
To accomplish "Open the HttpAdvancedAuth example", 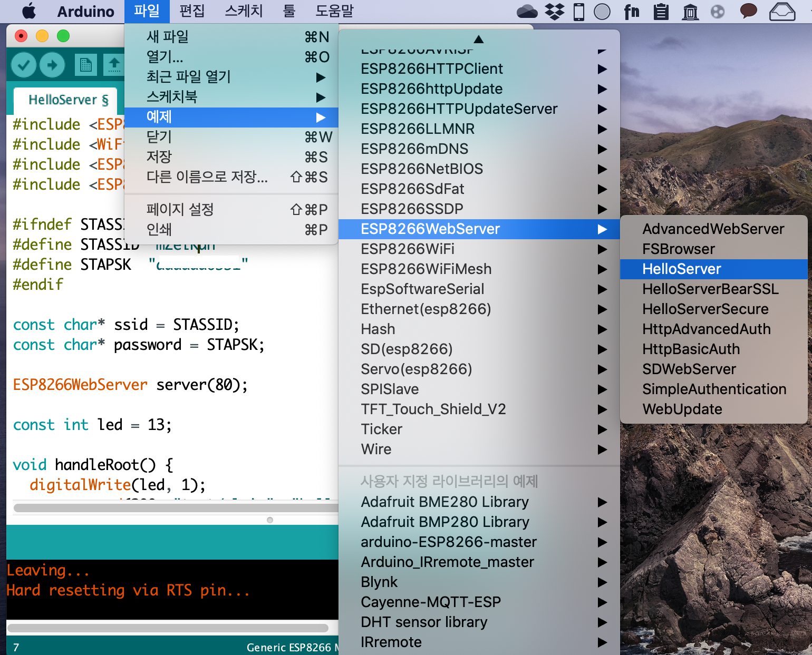I will coord(714,329).
